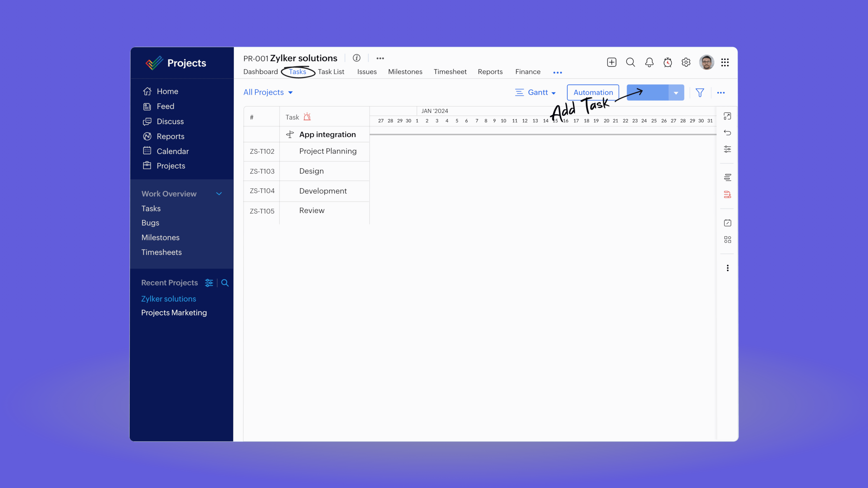Viewport: 868px width, 488px height.
Task: Switch to the Milestones tab
Action: 405,72
